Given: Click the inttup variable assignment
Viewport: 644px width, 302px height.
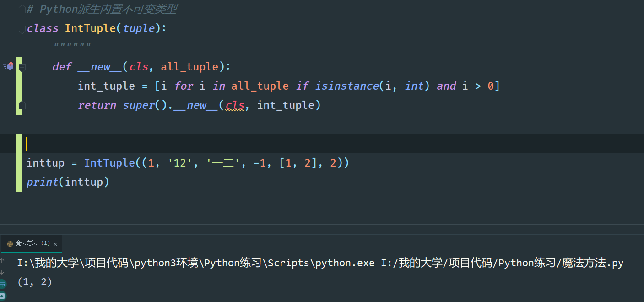Looking at the screenshot, I should (x=46, y=163).
